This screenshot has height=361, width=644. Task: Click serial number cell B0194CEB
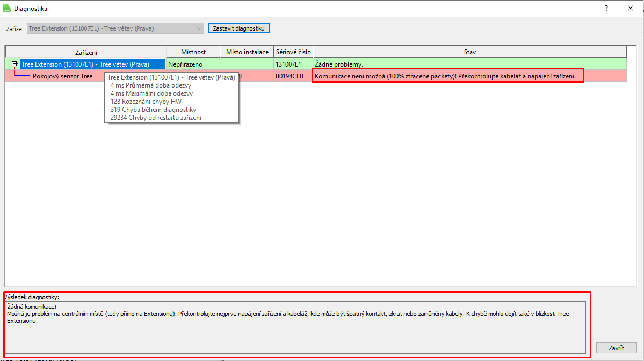pyautogui.click(x=290, y=76)
